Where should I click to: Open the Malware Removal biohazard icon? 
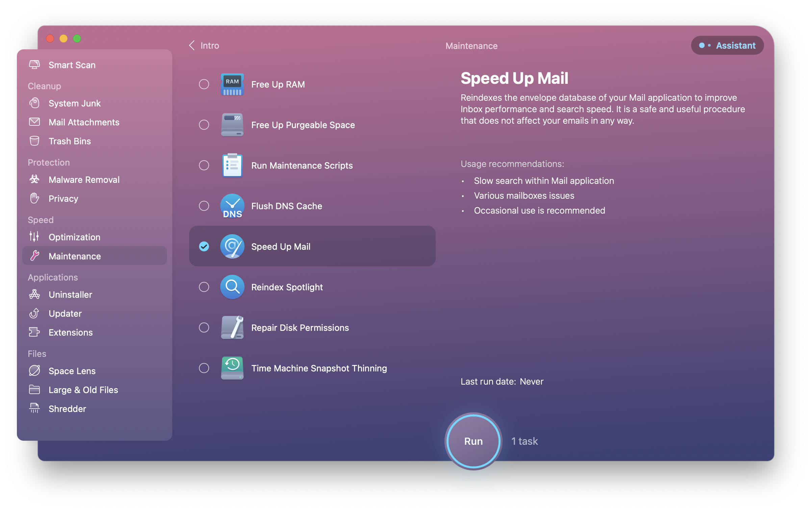[34, 179]
